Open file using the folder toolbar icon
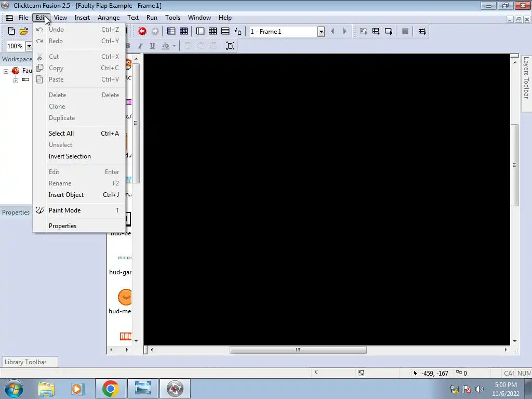Screen dimensions: 532x399 pos(24,31)
